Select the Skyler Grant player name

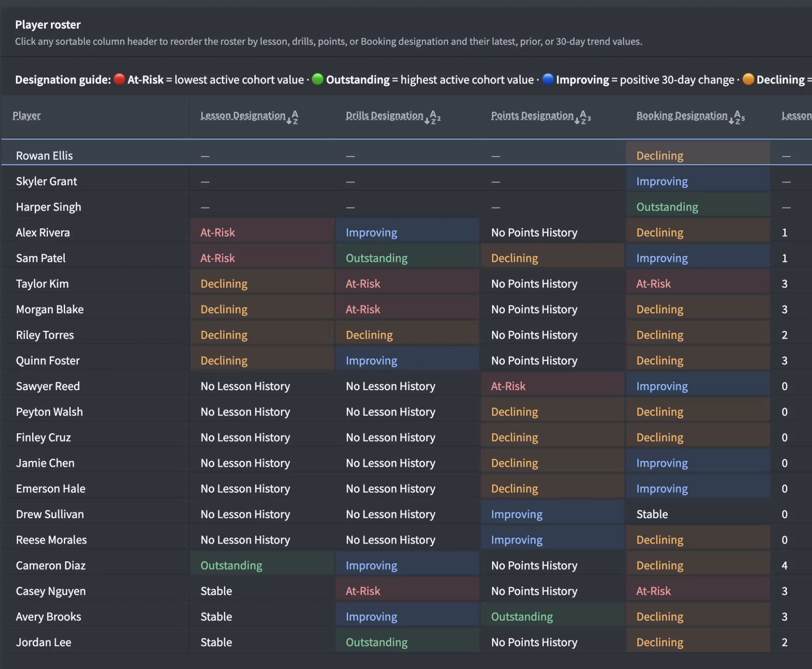[x=47, y=181]
